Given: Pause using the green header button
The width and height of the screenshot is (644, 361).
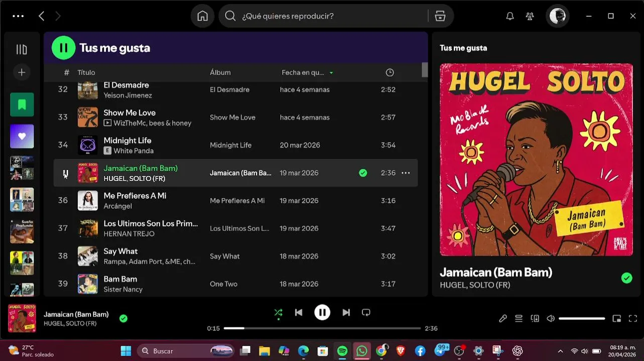Looking at the screenshot, I should 64,48.
